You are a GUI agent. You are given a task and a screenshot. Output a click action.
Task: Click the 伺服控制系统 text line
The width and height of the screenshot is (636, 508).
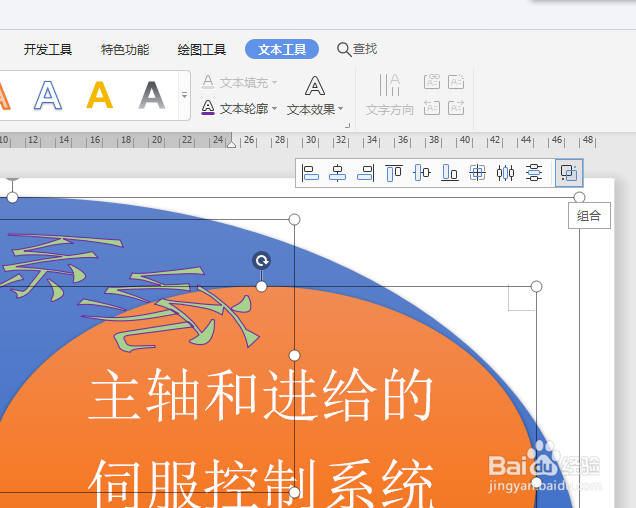coord(260,484)
